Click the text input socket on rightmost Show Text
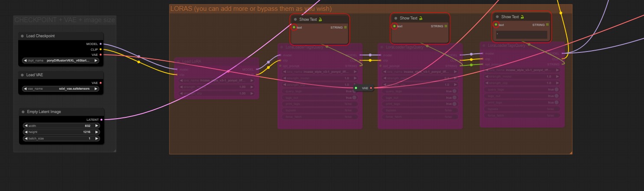The image size is (644, 191). tap(496, 25)
